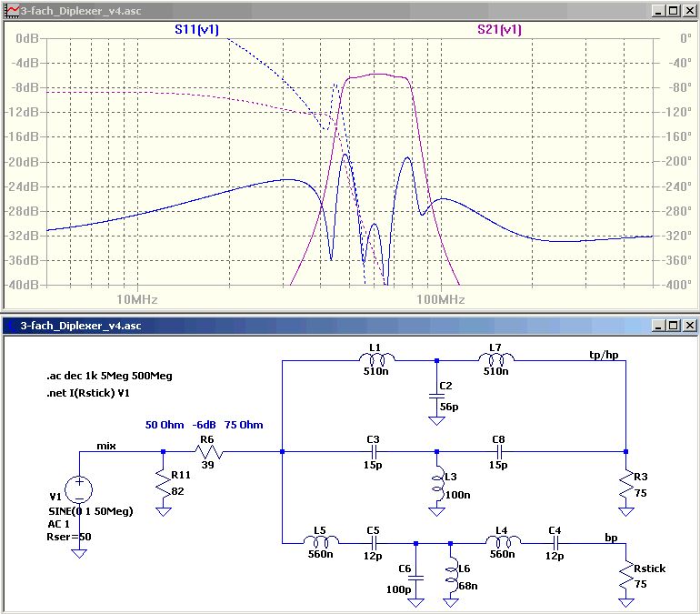700x614 pixels.
Task: Click the plot window's title bar icon
Action: (x=11, y=11)
